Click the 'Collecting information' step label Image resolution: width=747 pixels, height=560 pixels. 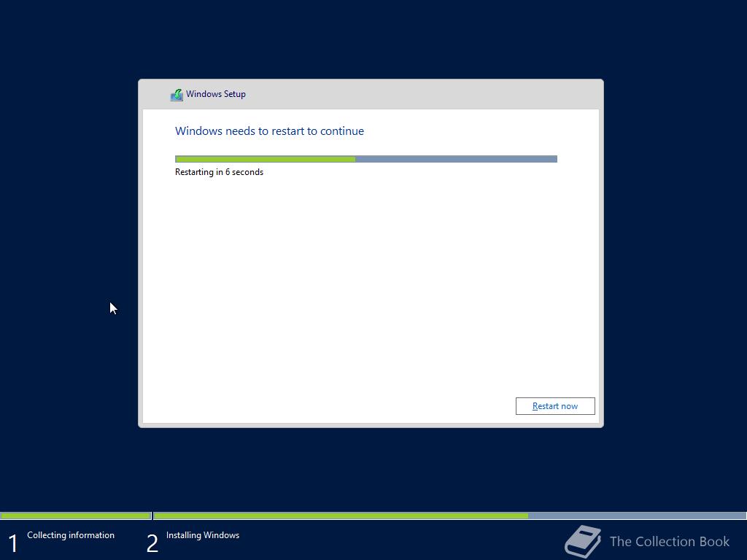click(x=71, y=535)
